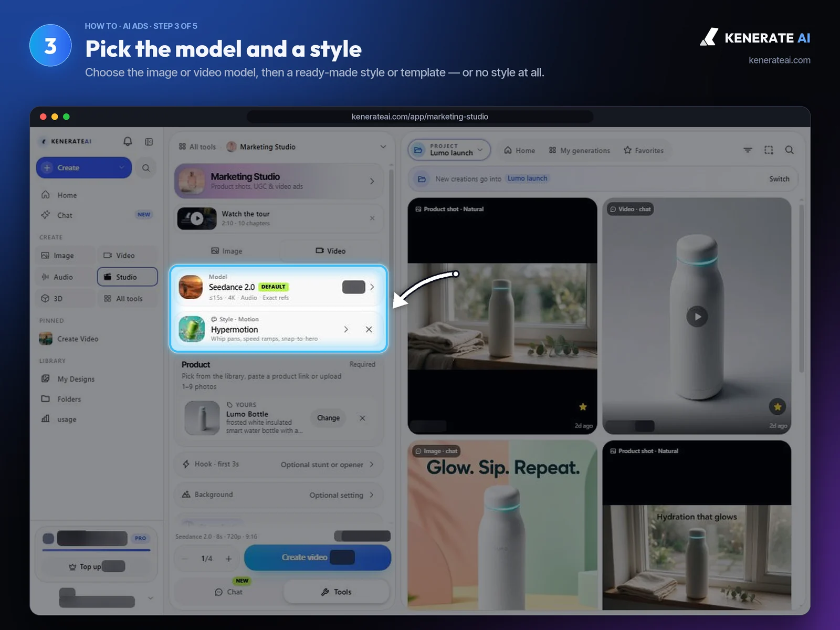Click Create video button
This screenshot has width=840, height=630.
(318, 558)
